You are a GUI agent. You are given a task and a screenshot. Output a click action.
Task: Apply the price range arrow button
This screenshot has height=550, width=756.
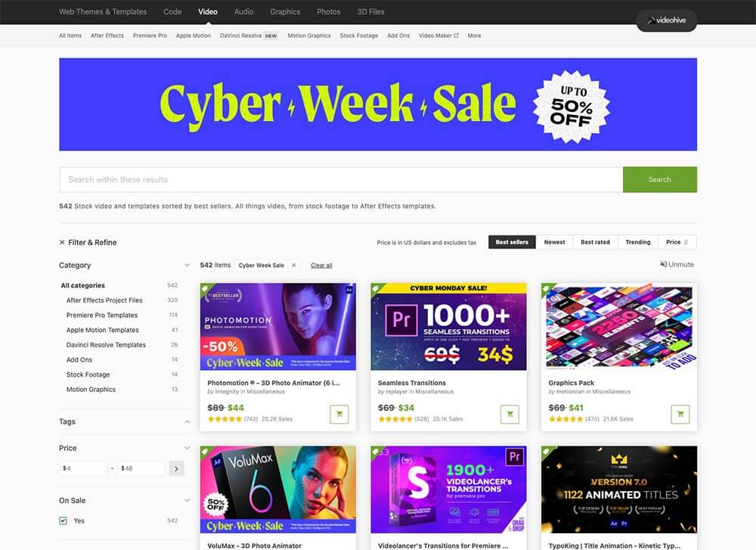tap(176, 468)
